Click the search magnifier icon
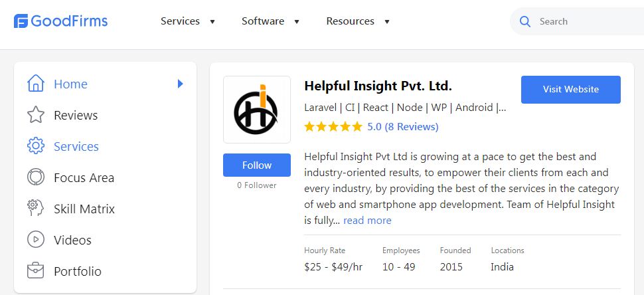This screenshot has width=644, height=295. tap(525, 21)
